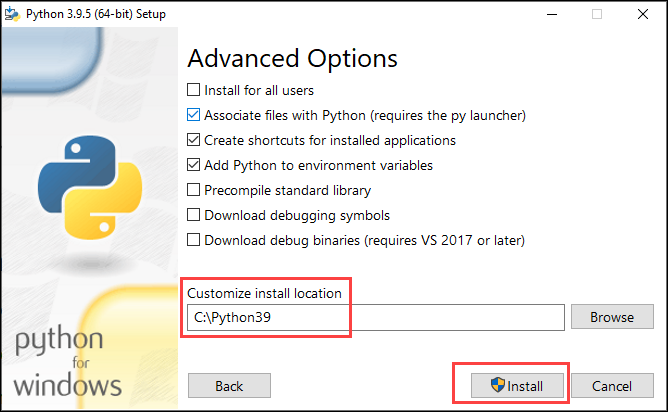Go Back to previous setup page
Image resolution: width=668 pixels, height=412 pixels.
coord(229,386)
